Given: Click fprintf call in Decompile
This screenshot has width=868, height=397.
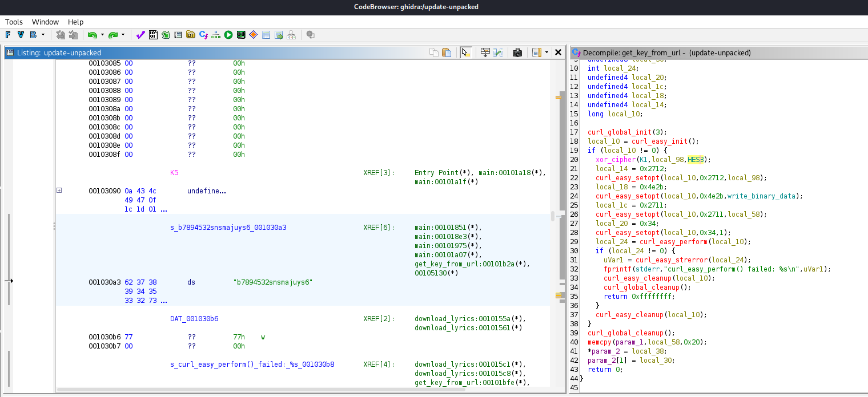Looking at the screenshot, I should (617, 269).
